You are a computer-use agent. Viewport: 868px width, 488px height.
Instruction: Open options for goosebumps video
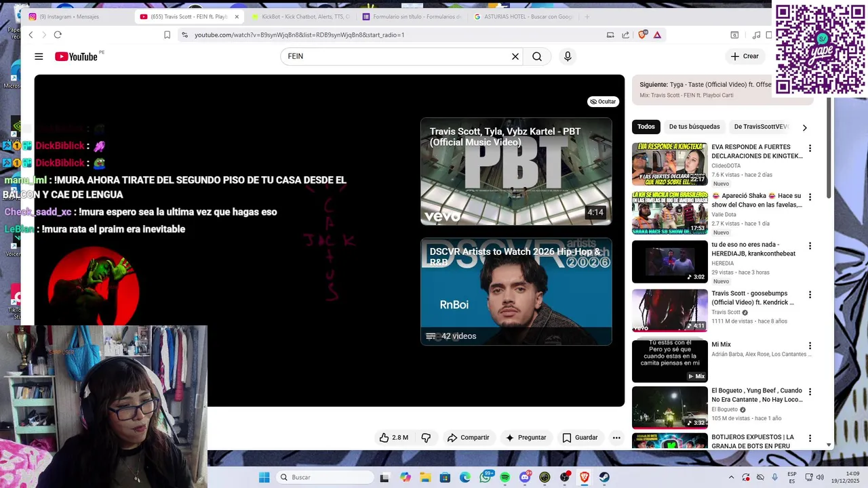tap(810, 295)
